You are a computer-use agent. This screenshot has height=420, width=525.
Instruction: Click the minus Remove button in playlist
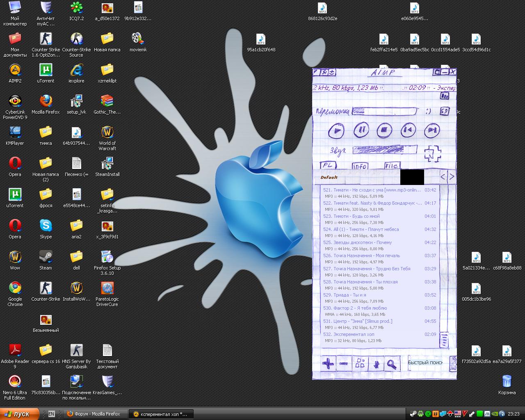[x=344, y=363]
